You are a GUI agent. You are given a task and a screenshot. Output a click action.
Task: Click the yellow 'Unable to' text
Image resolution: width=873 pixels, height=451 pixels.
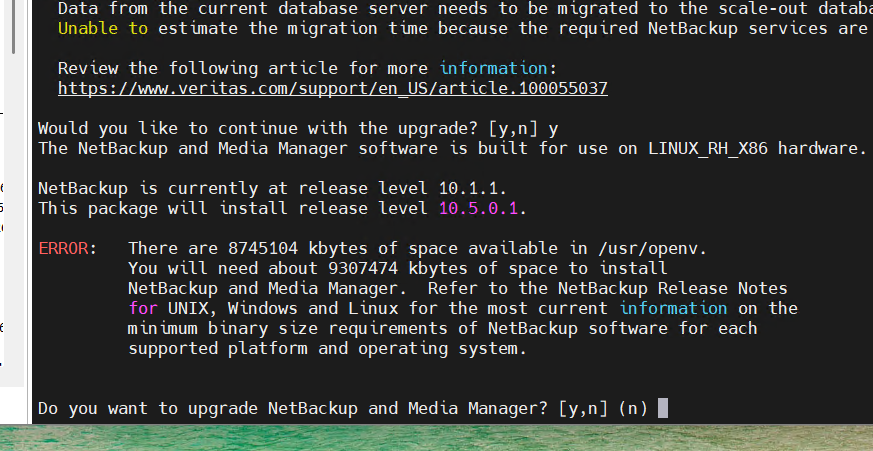tap(103, 28)
